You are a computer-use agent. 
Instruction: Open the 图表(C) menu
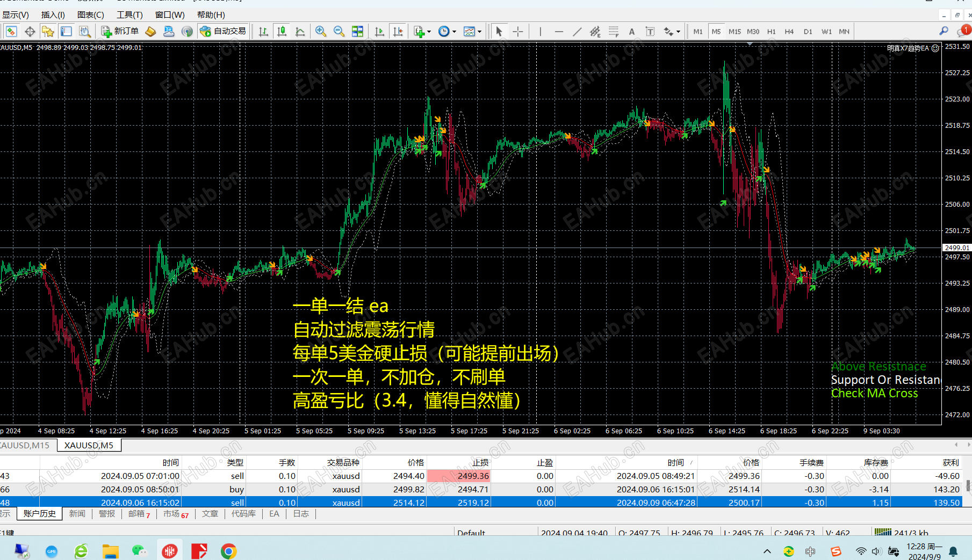[x=91, y=15]
